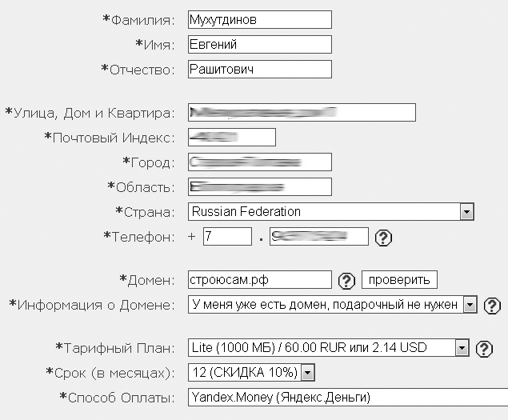508x420 pixels.
Task: Focus the surname field Мухутдинов
Action: tap(260, 20)
